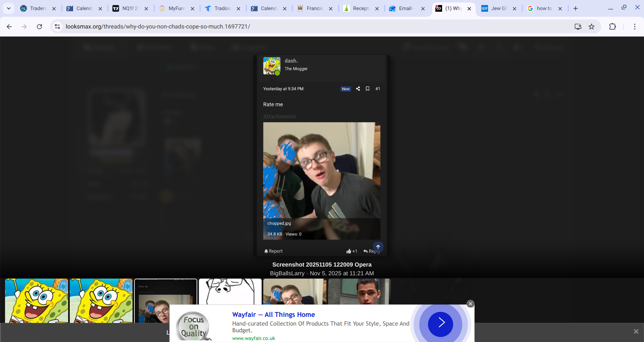This screenshot has height=342, width=644.
Task: Reload the page with the refresh icon
Action: pyautogui.click(x=39, y=26)
